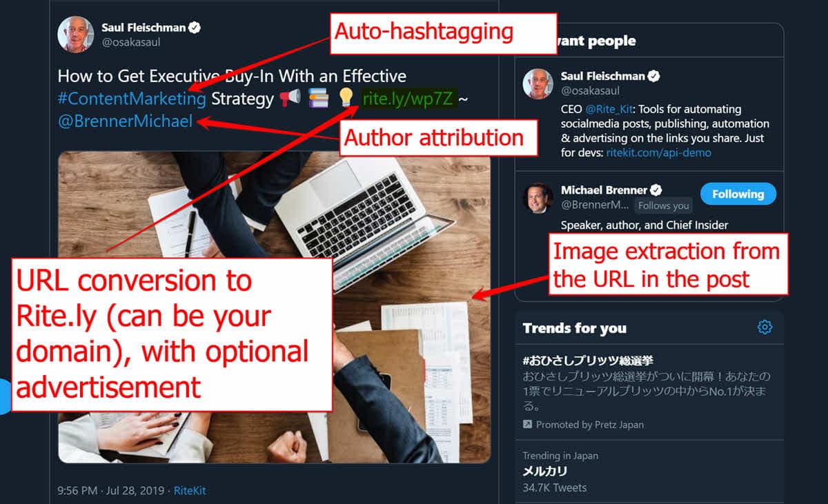The width and height of the screenshot is (828, 504).
Task: Open the tweet's handshake image
Action: tap(274, 308)
